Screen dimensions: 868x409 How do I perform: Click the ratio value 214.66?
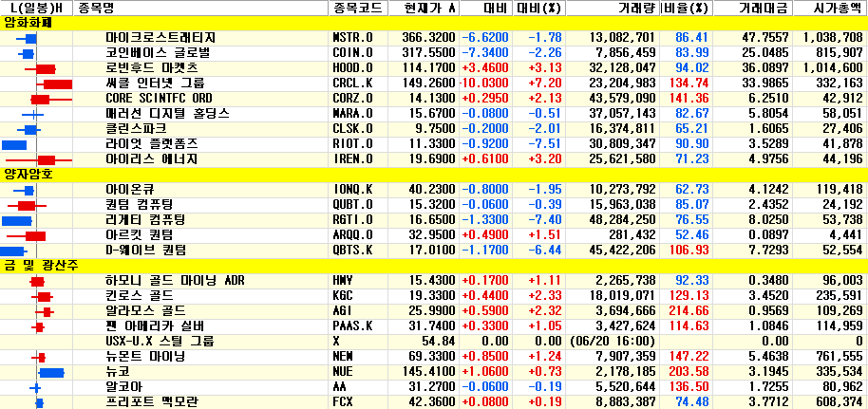click(689, 310)
